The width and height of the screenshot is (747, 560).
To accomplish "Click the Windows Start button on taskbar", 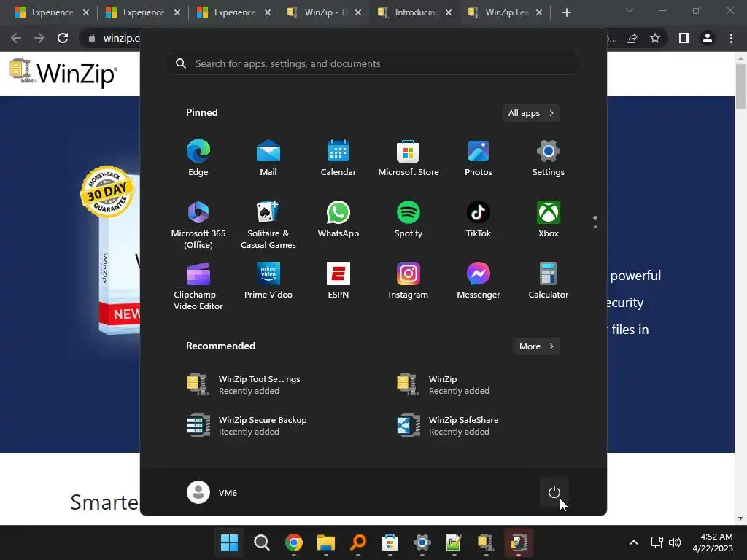I will [x=229, y=542].
